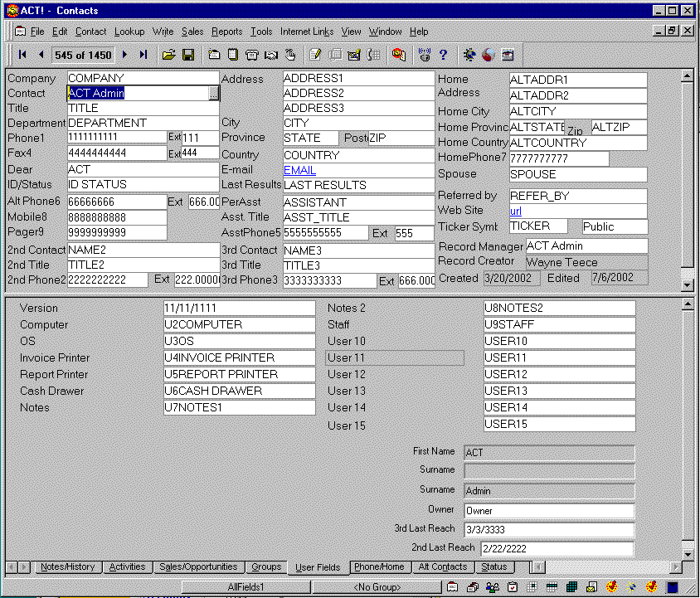Click the EMAIL hyperlink
Viewport: 700px width, 598px height.
(299, 170)
